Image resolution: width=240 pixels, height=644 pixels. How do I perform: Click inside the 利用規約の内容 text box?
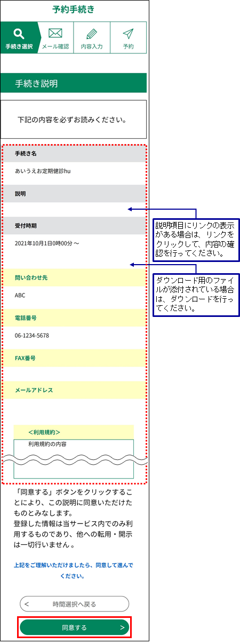(74, 458)
